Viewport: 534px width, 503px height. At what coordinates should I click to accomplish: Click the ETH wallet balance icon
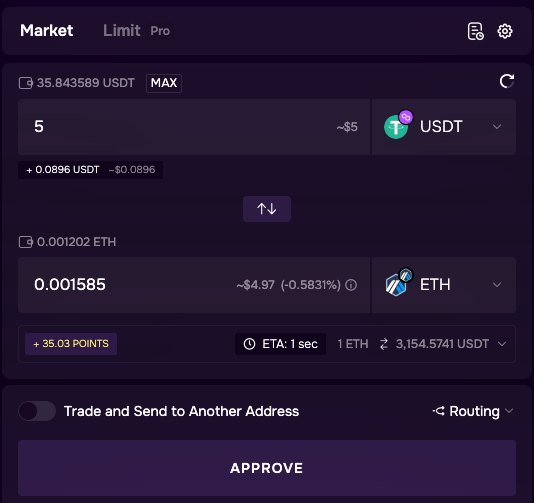pyautogui.click(x=26, y=242)
